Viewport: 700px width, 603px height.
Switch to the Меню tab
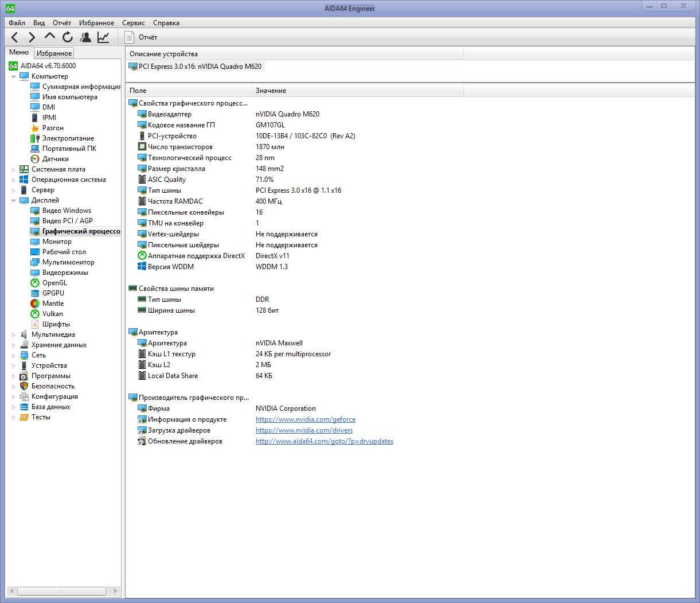(19, 52)
